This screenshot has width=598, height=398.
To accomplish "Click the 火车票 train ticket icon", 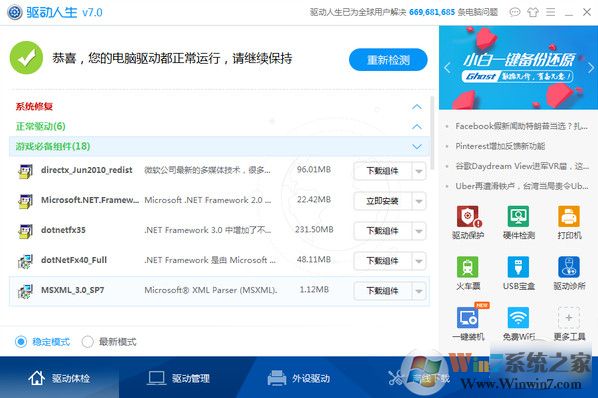I will click(468, 266).
